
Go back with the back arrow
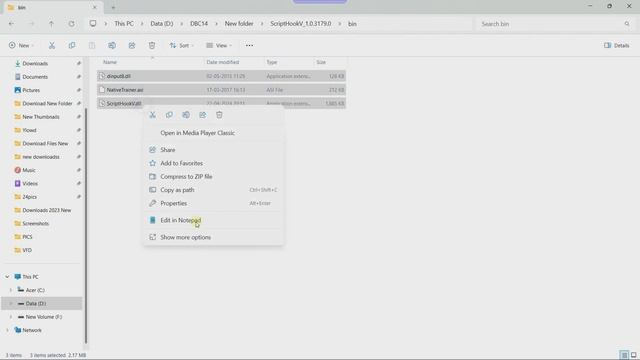[11, 24]
